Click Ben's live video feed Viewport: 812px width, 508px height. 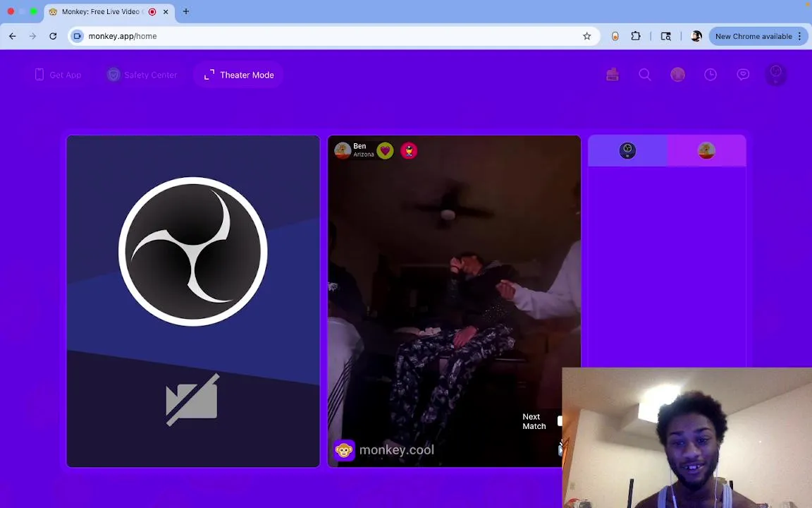pos(454,301)
